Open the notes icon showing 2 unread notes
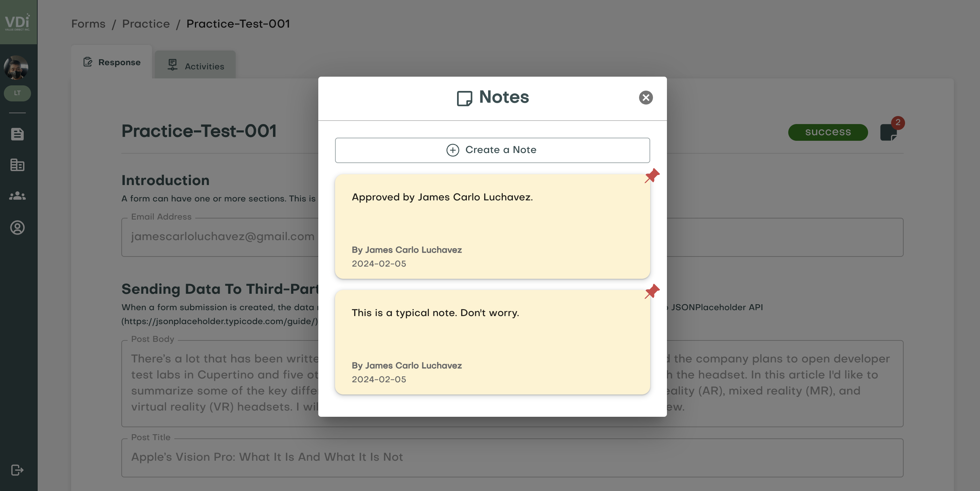 tap(889, 132)
